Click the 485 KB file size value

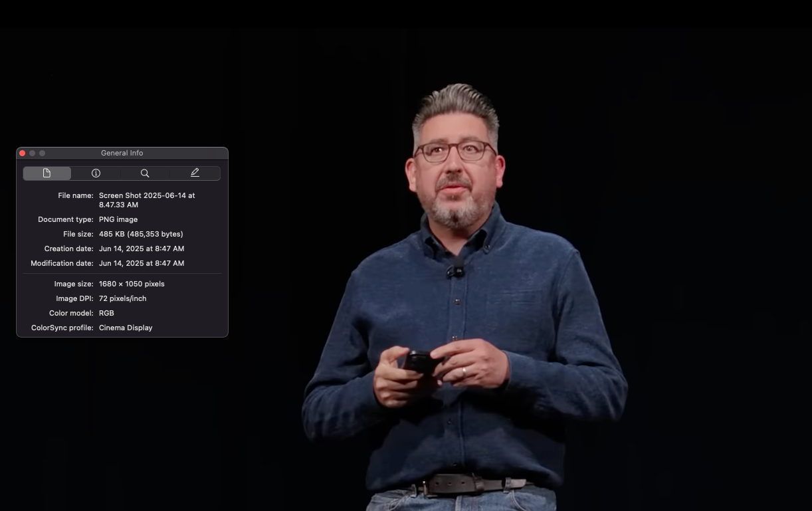[141, 234]
